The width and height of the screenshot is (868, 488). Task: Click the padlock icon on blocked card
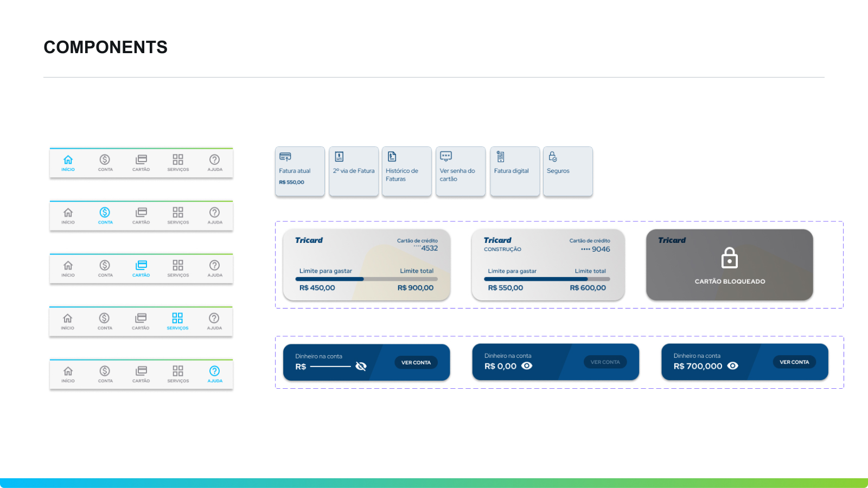pos(730,258)
